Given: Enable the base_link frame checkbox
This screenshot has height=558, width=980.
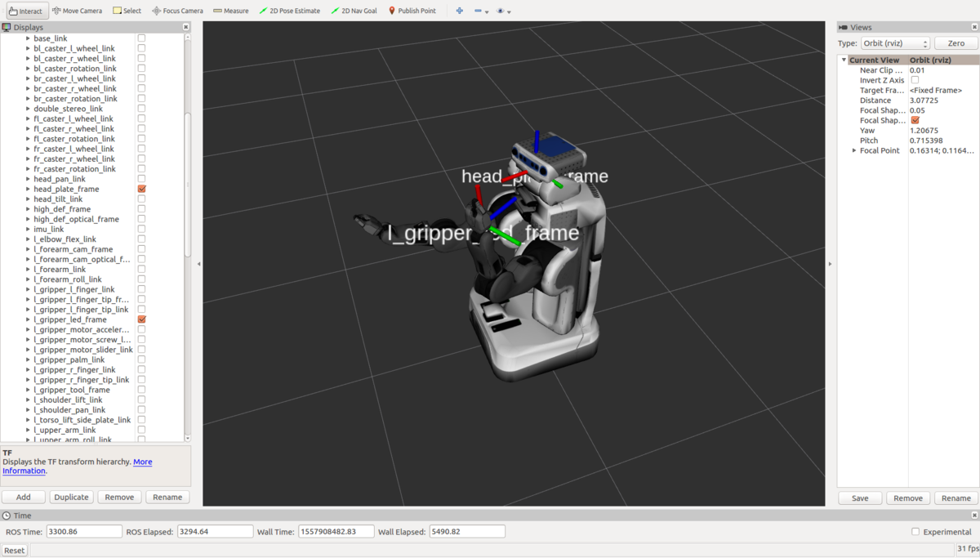Looking at the screenshot, I should (x=141, y=38).
